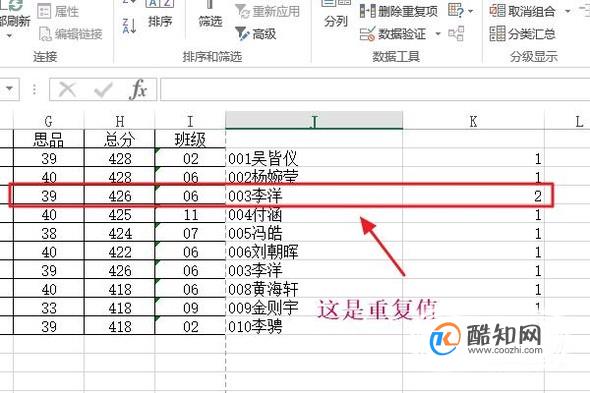Open the Name Box dropdown arrow

9,89
